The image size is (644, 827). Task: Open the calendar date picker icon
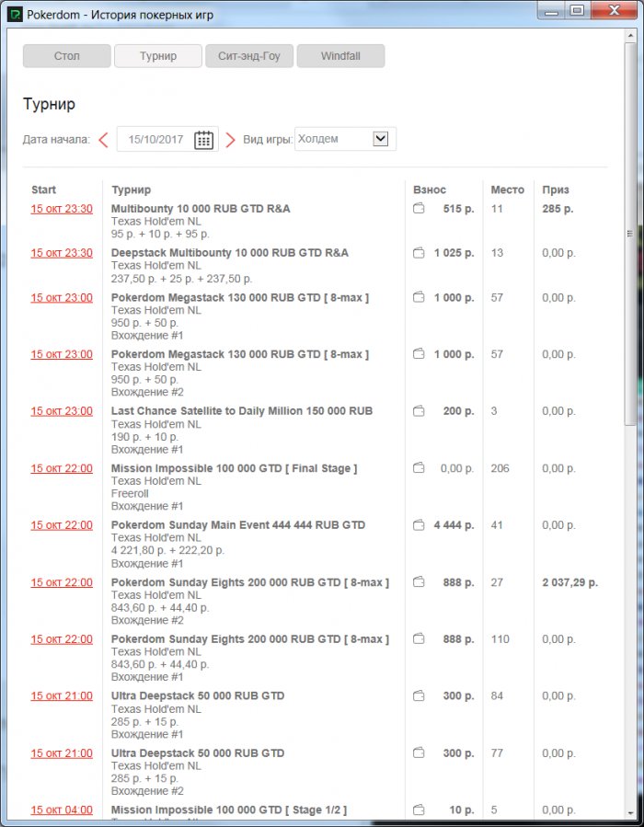[203, 140]
